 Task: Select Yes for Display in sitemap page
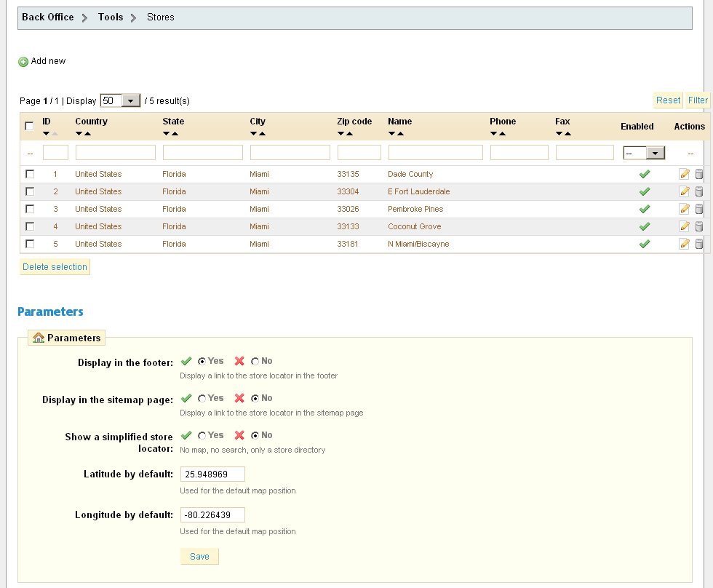coord(202,398)
